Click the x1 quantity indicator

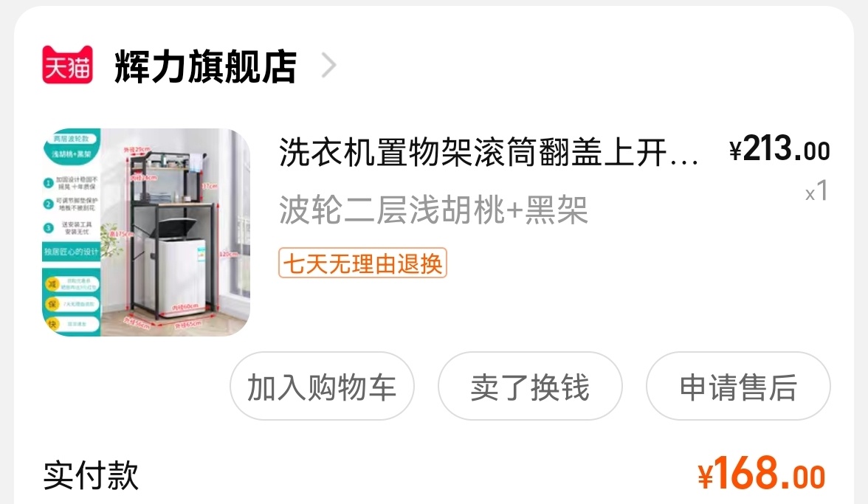816,191
